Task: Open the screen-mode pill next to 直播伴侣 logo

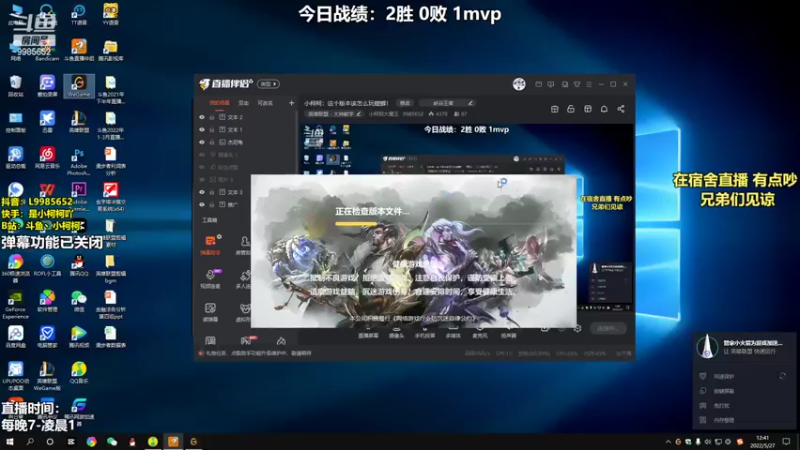Action: pyautogui.click(x=268, y=84)
